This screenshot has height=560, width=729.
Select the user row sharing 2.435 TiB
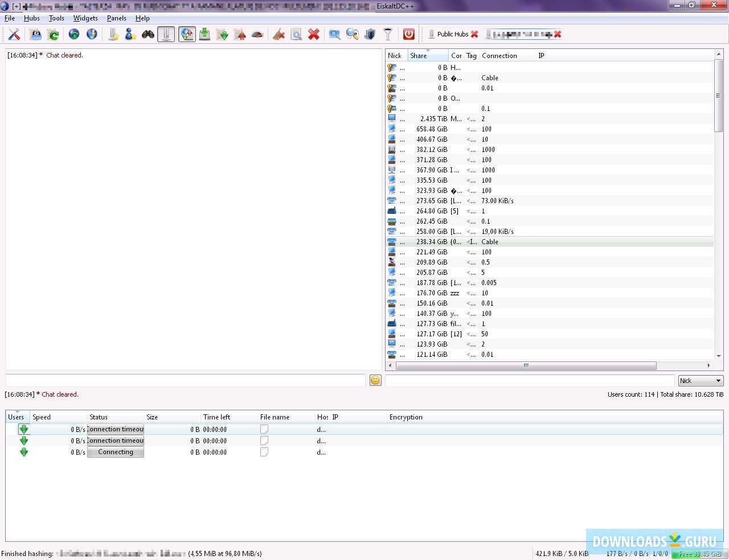550,119
